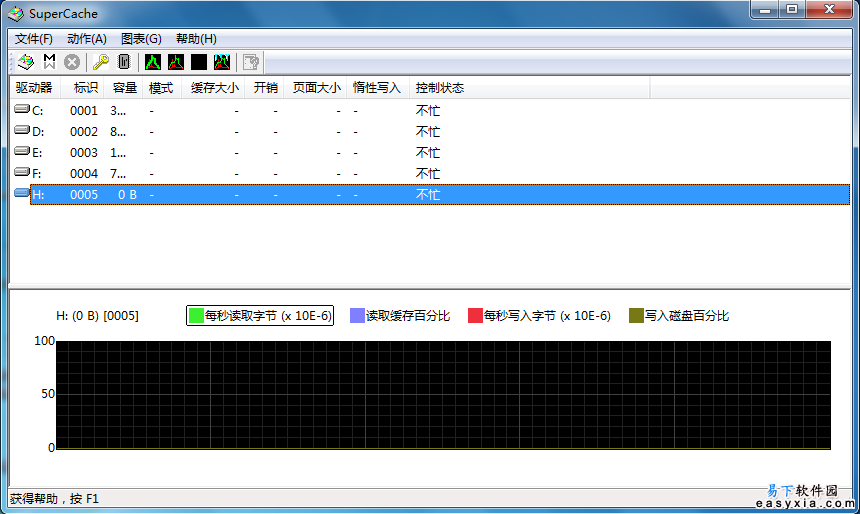The height and width of the screenshot is (514, 860).
Task: Minimize the SuperCache window
Action: pyautogui.click(x=765, y=10)
